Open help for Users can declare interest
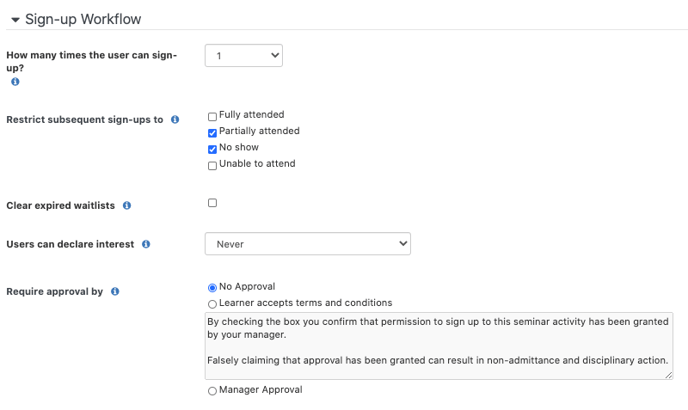The height and width of the screenshot is (410, 688). tap(146, 244)
